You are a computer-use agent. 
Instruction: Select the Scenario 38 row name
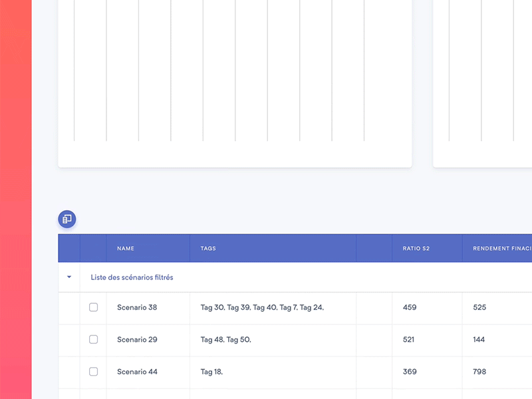[x=137, y=307]
